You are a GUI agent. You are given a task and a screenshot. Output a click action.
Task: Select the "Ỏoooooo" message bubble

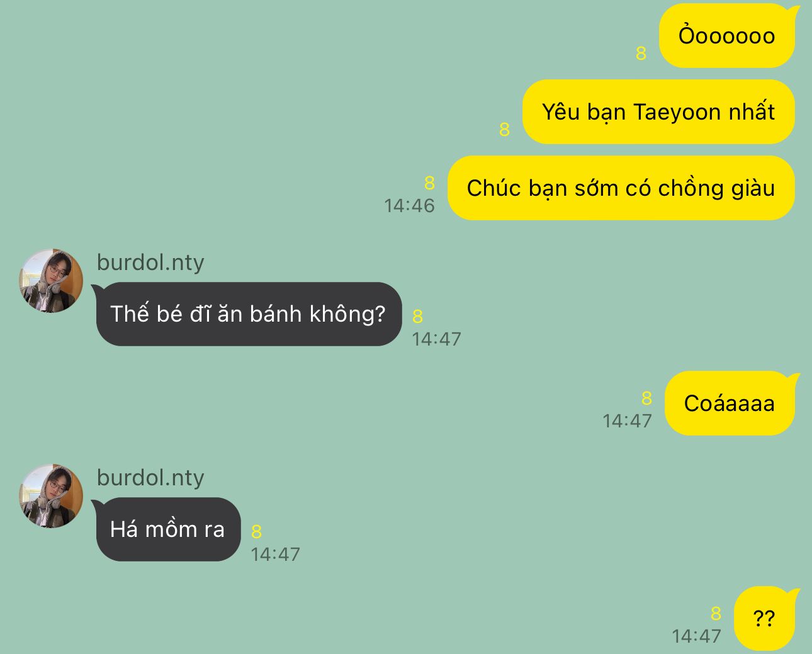click(727, 36)
